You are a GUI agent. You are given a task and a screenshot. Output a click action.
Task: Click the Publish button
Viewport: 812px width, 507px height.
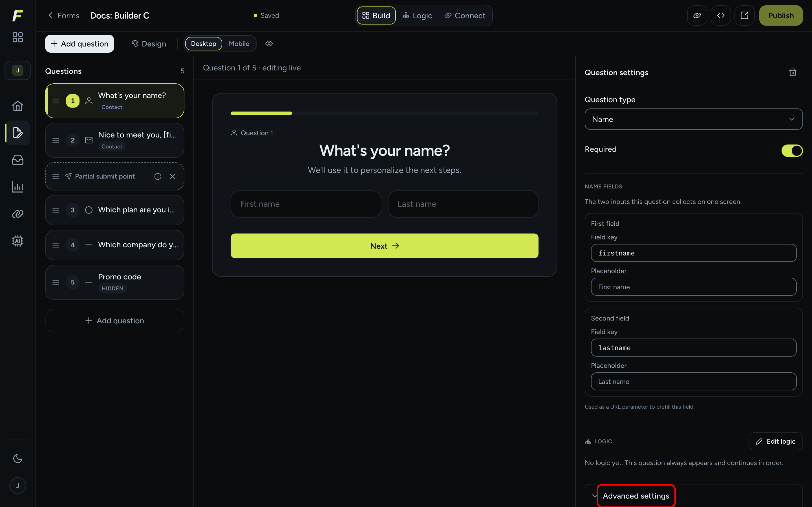(781, 15)
